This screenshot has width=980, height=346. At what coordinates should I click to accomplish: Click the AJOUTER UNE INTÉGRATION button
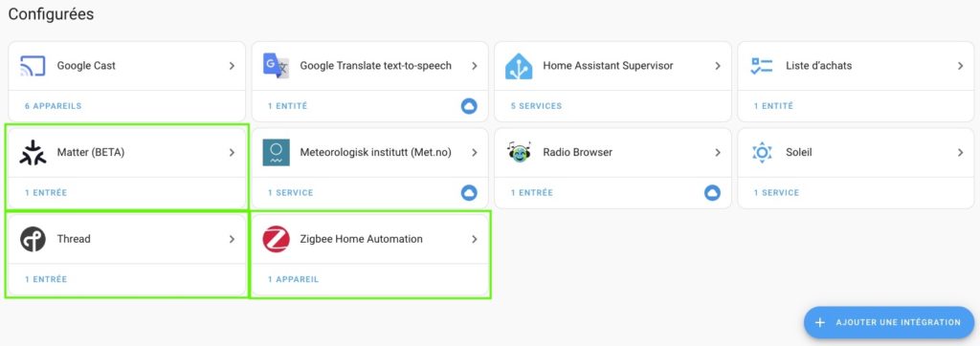[889, 322]
